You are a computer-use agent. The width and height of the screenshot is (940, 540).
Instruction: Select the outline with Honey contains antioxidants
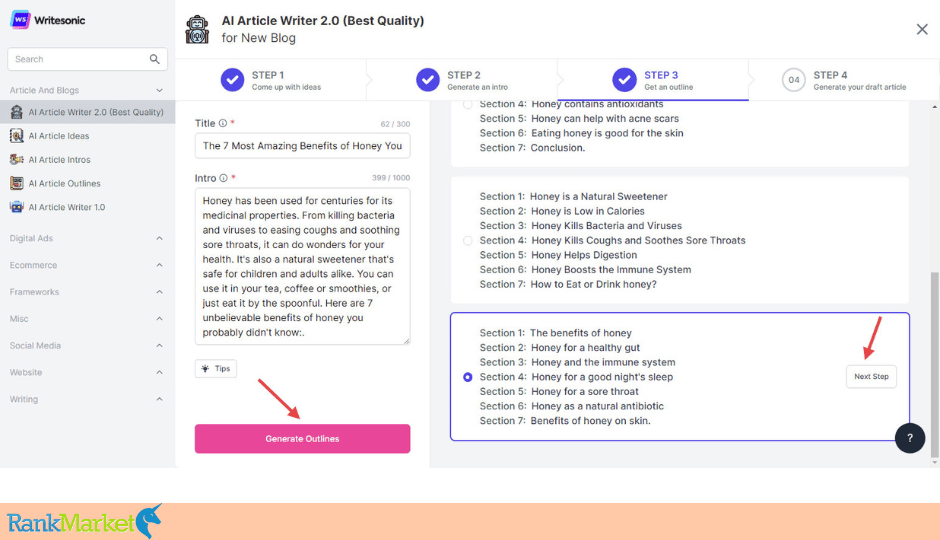click(x=468, y=104)
